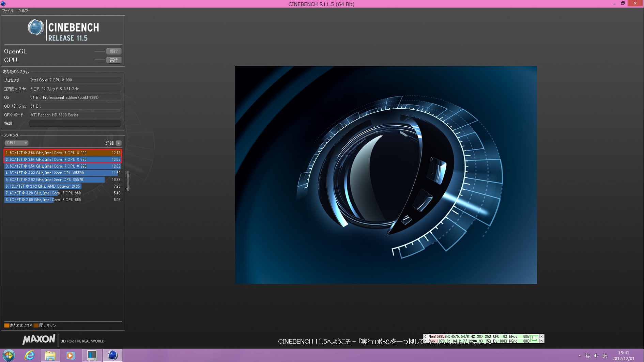The width and height of the screenshot is (644, 362).
Task: Click the 情報 input field
Action: pos(75,124)
